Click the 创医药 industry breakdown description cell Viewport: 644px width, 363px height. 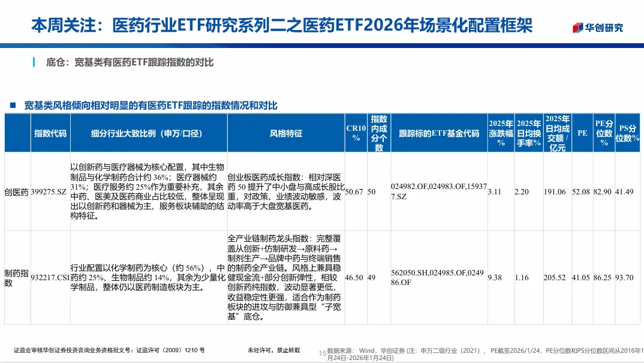(x=148, y=191)
